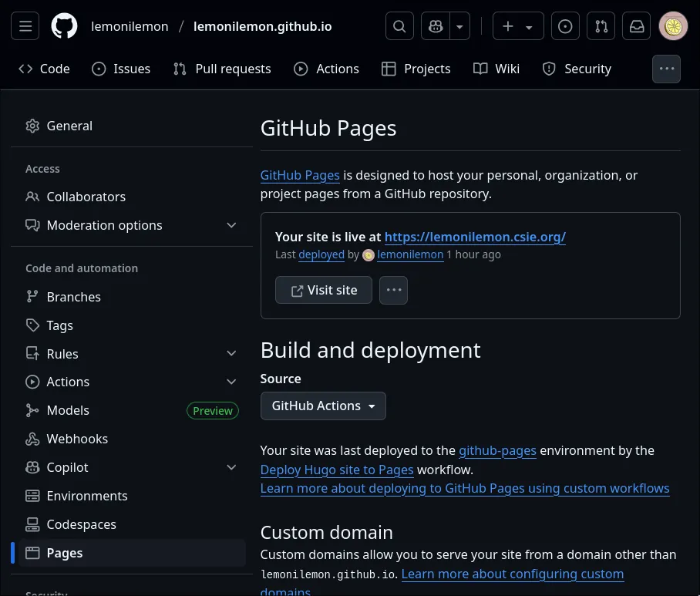The width and height of the screenshot is (700, 596).
Task: Select Pages in the settings sidebar
Action: click(131, 553)
